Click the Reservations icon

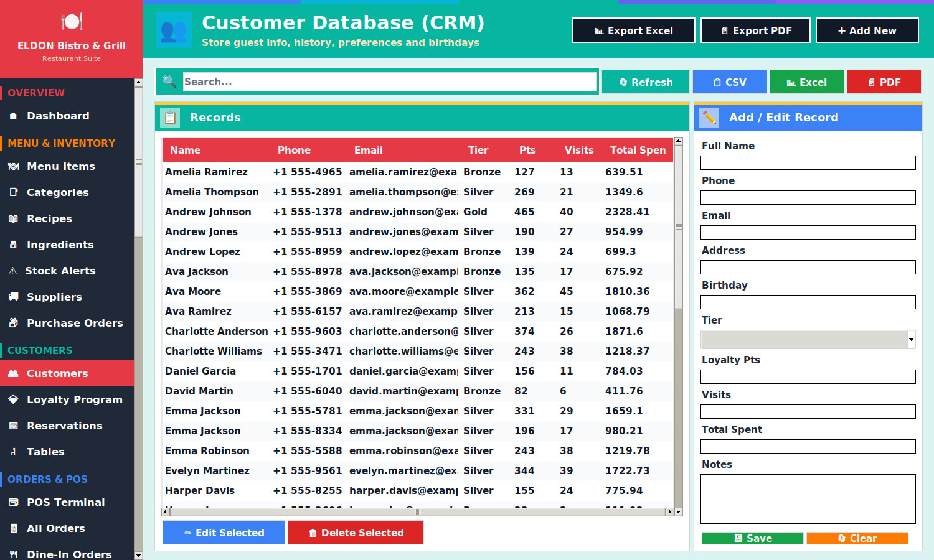pyautogui.click(x=13, y=426)
